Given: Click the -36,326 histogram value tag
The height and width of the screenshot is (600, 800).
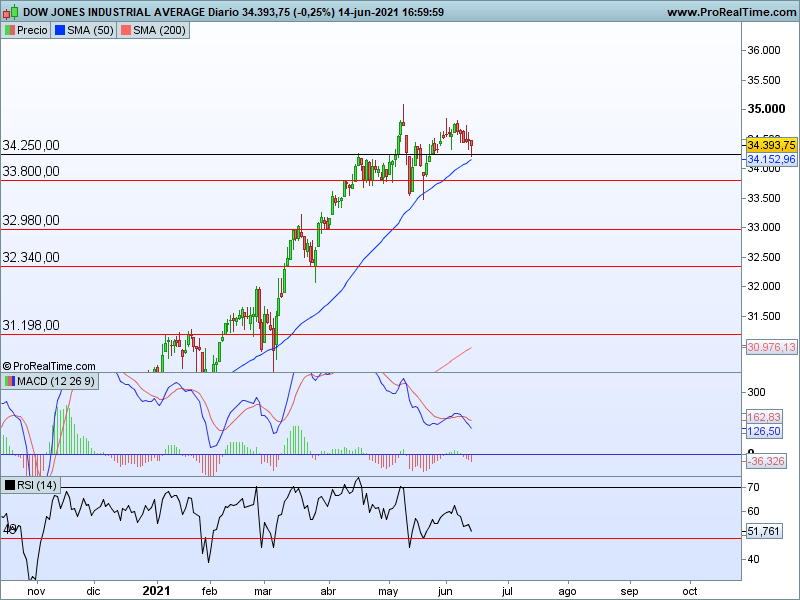Looking at the screenshot, I should point(766,461).
